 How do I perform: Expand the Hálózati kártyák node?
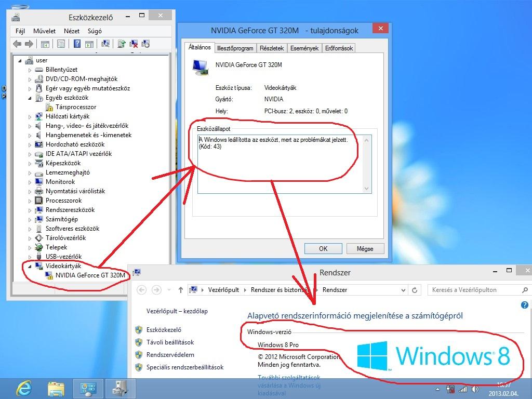click(30, 117)
